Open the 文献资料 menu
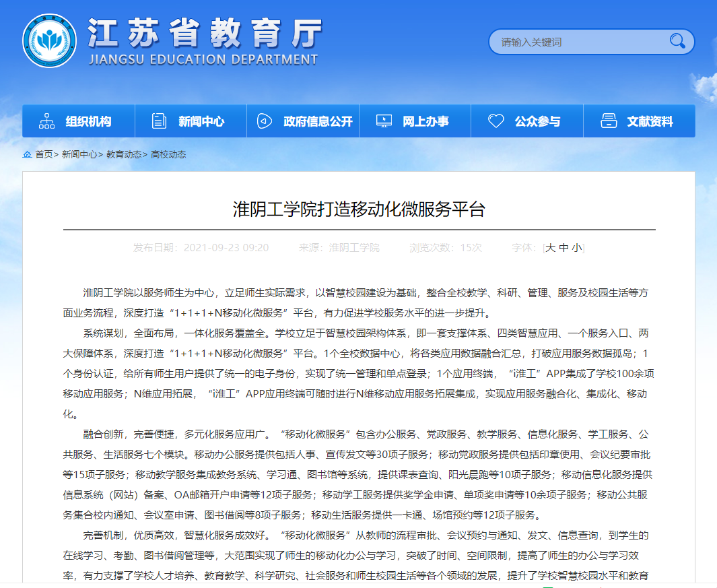The image size is (717, 588). pos(650,121)
